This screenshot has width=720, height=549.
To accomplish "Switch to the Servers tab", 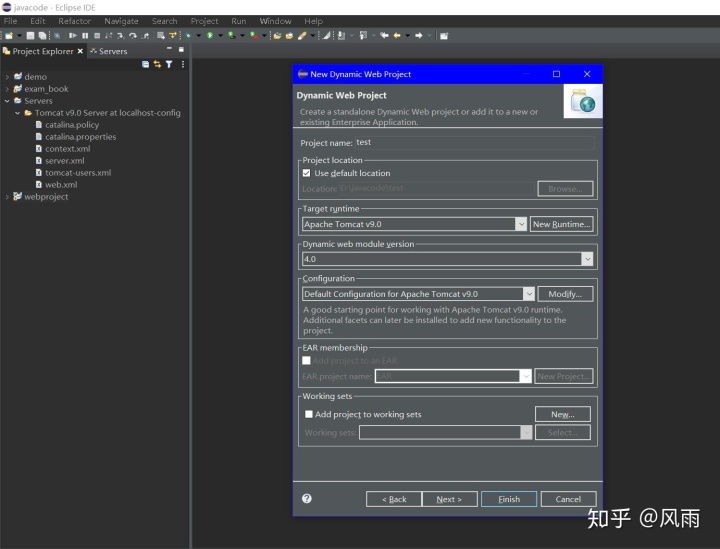I will pos(108,51).
